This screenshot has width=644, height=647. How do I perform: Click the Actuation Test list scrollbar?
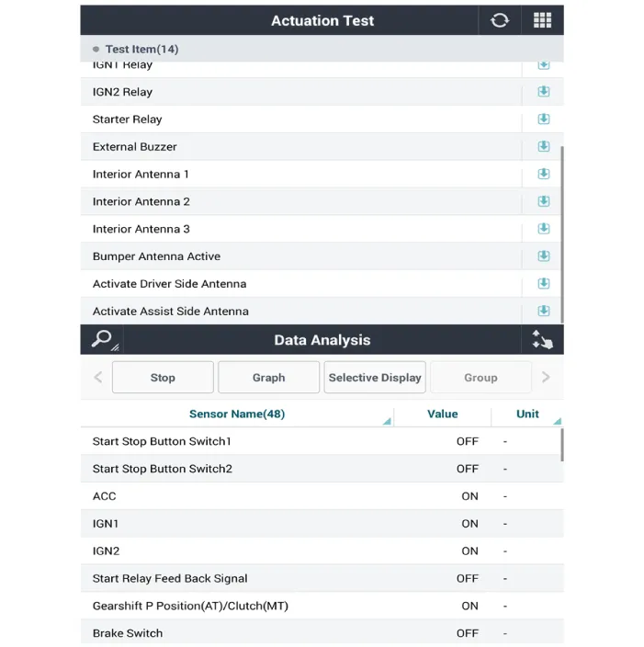point(562,230)
